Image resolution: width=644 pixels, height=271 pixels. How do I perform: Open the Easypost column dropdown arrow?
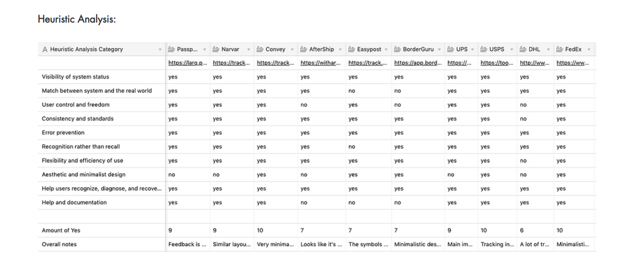point(386,49)
